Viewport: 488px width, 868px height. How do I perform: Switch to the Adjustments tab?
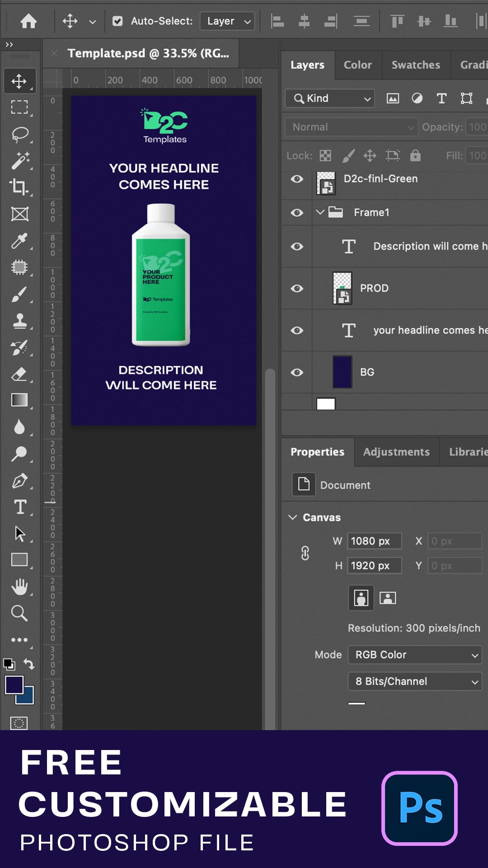tap(396, 452)
